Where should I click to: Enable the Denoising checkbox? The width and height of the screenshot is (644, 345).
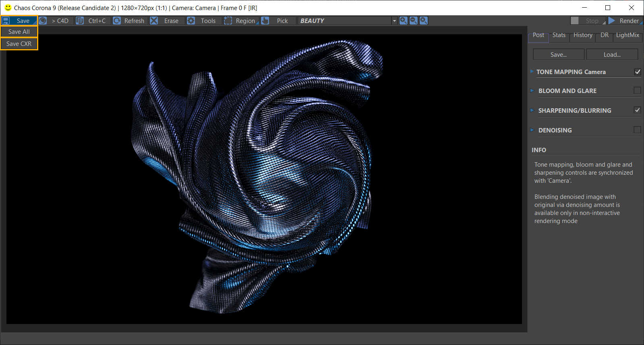point(637,130)
